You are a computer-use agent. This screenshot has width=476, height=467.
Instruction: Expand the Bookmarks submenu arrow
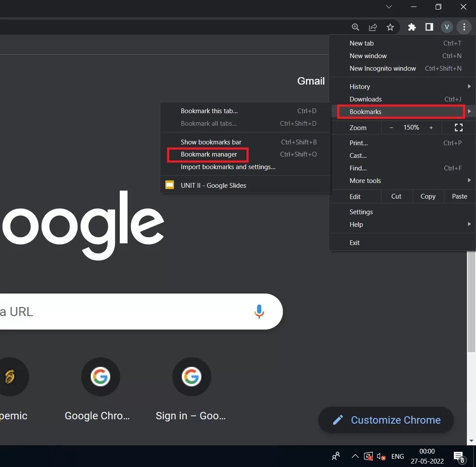click(469, 111)
